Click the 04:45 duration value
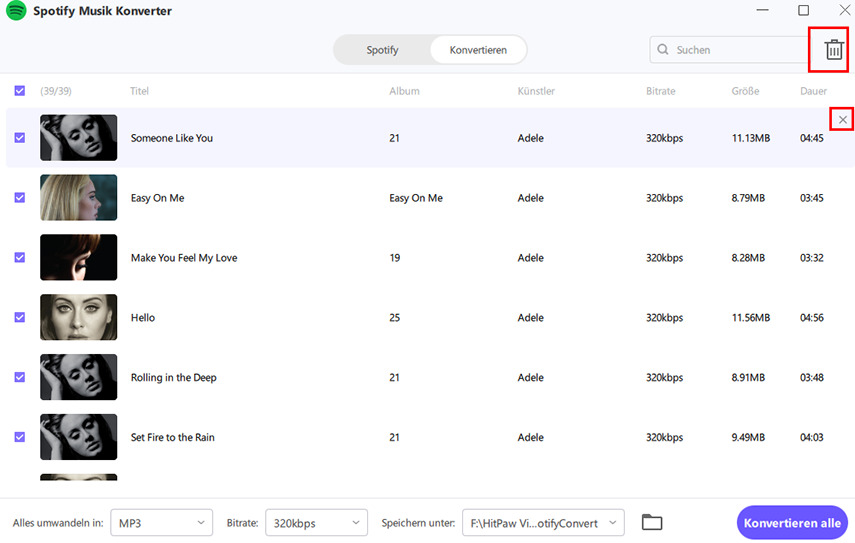Image resolution: width=855 pixels, height=543 pixels. (811, 138)
